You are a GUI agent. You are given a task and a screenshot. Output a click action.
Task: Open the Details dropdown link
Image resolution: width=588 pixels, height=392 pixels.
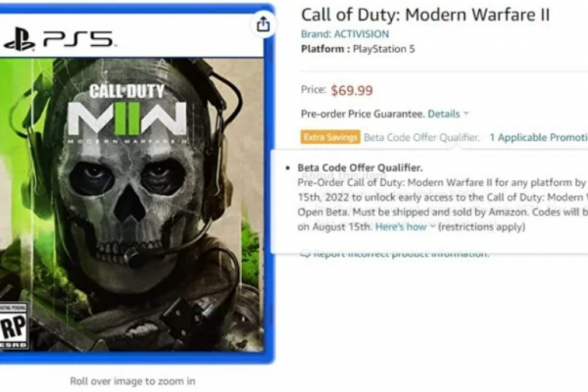pyautogui.click(x=444, y=114)
